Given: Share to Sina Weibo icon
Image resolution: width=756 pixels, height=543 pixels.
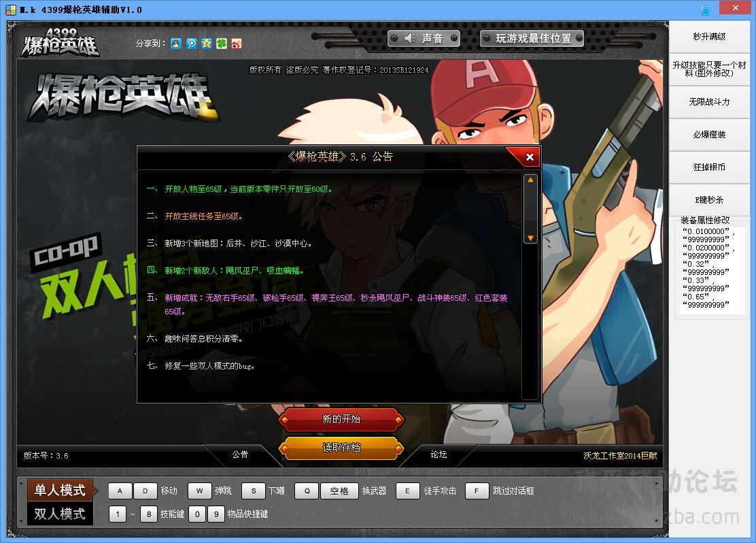Looking at the screenshot, I should (x=237, y=44).
